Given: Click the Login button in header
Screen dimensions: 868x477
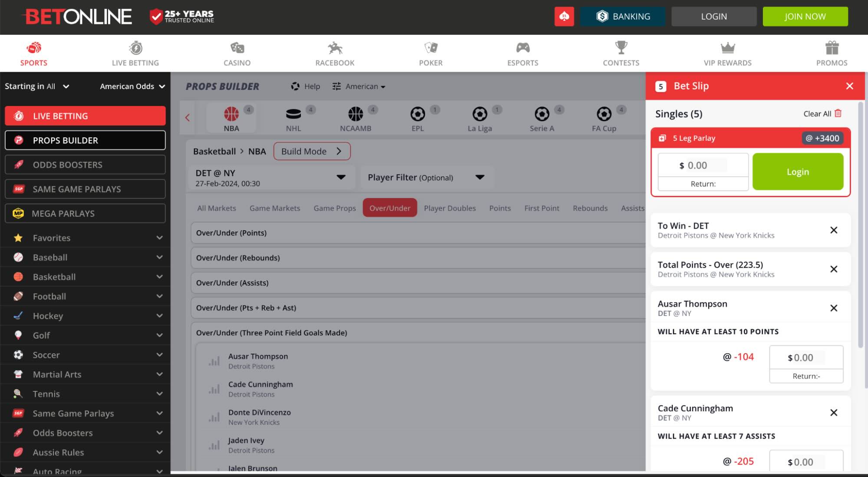Looking at the screenshot, I should coord(714,17).
